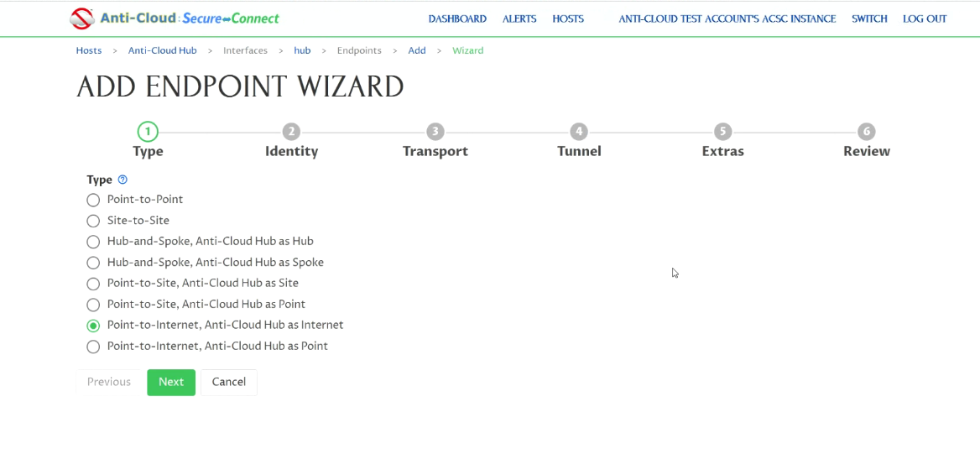The height and width of the screenshot is (459, 980).
Task: Open the Add breadcrumb link
Action: [x=417, y=50]
